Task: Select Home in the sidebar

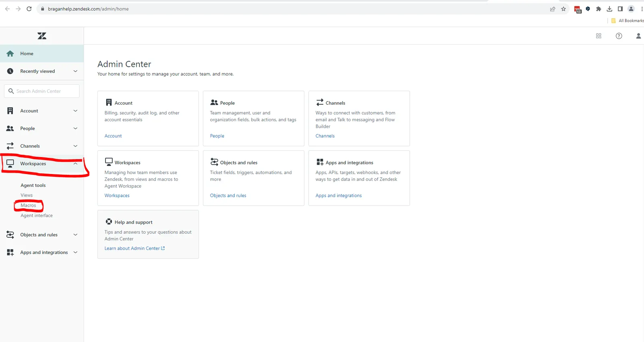Action: 42,54
